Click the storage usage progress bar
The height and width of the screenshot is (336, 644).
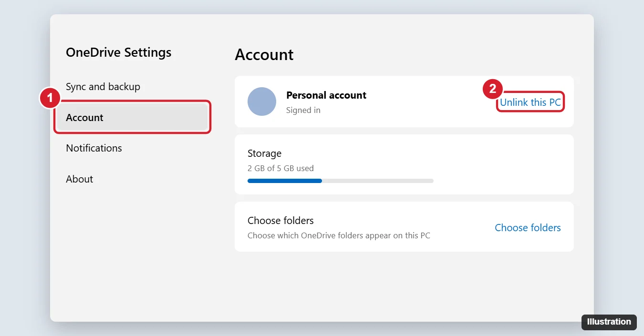(x=341, y=181)
